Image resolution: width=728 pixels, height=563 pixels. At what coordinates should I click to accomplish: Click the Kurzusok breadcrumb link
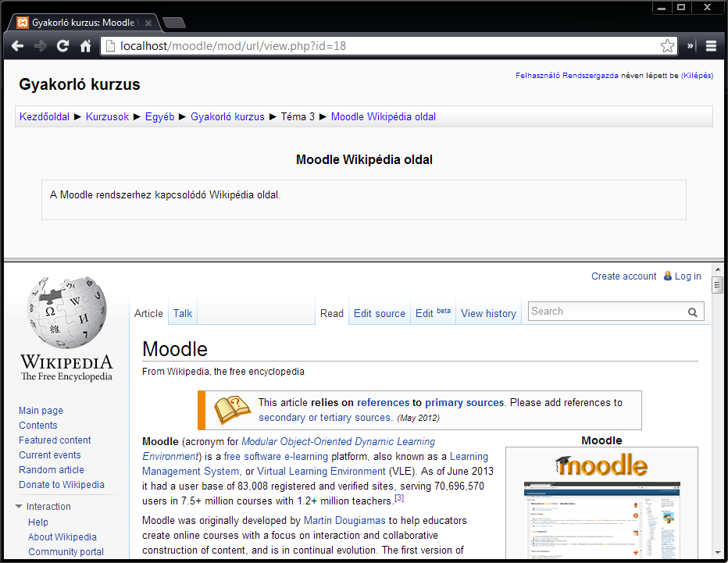click(107, 116)
